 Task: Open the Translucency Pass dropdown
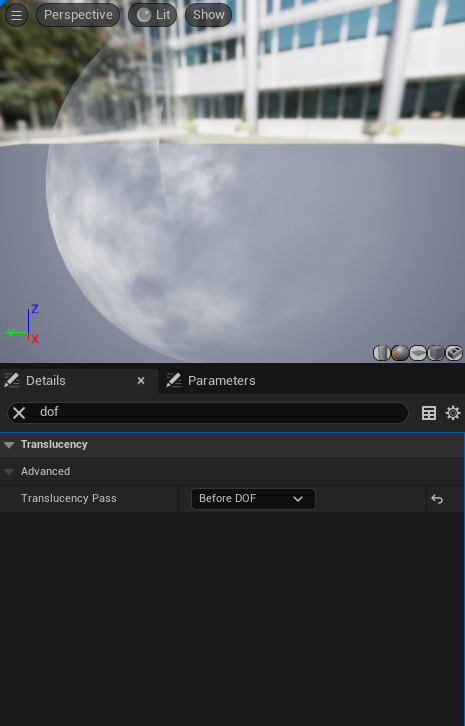253,499
